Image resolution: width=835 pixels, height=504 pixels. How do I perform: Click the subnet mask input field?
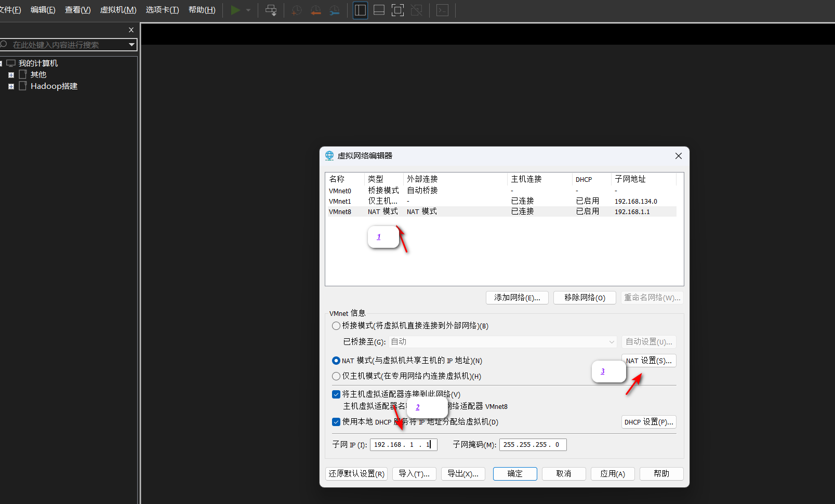532,445
